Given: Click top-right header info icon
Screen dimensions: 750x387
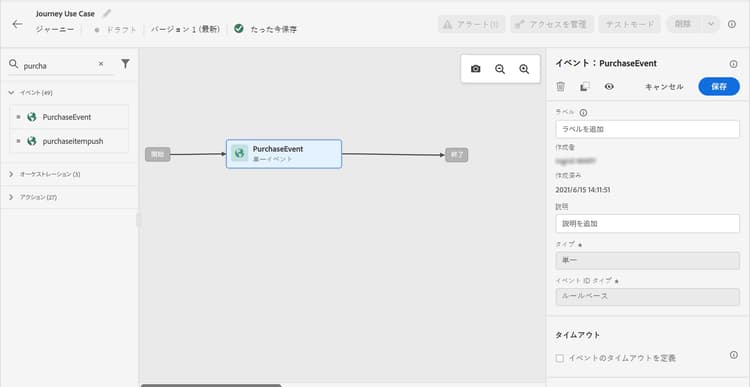Looking at the screenshot, I should pyautogui.click(x=732, y=24).
